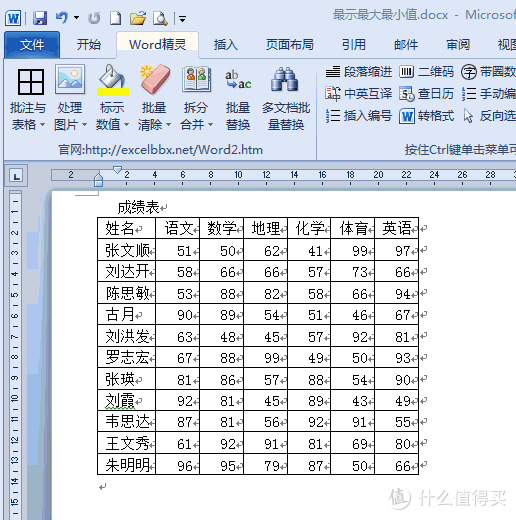516x520 pixels.
Task: Click the name cell 陈思敏
Action: [126, 293]
